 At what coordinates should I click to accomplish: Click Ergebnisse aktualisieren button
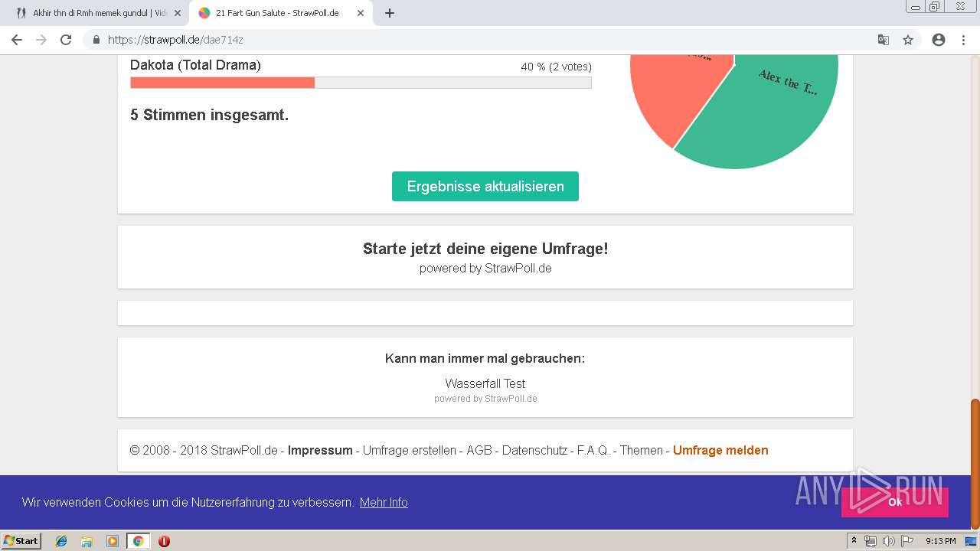[485, 187]
